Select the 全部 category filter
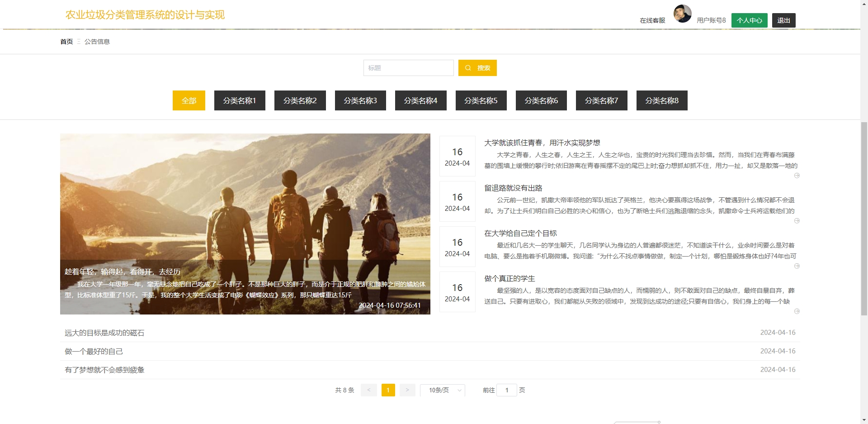The width and height of the screenshot is (868, 424). [x=189, y=100]
